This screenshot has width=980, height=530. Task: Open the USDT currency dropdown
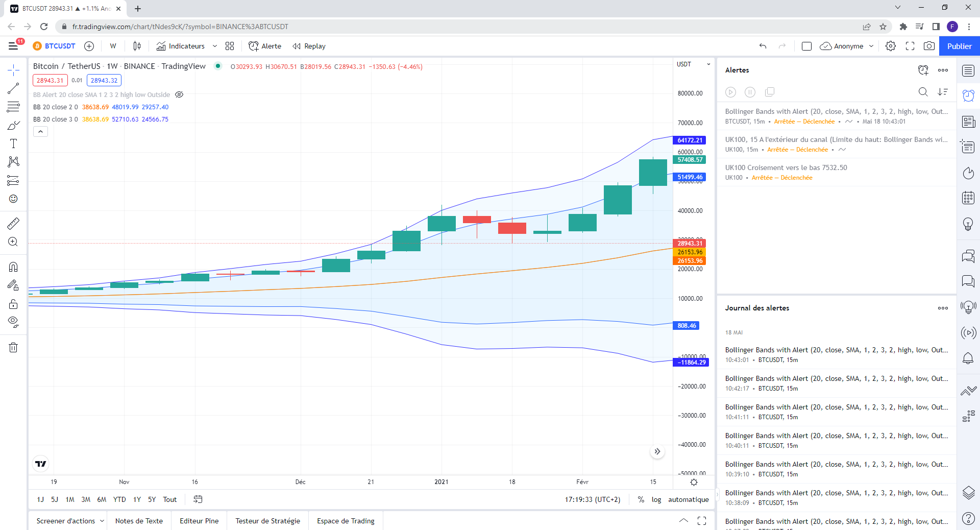(694, 64)
